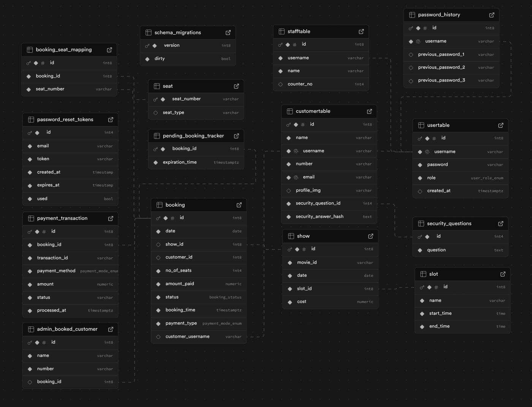Select the security_questions table header title

click(x=449, y=224)
